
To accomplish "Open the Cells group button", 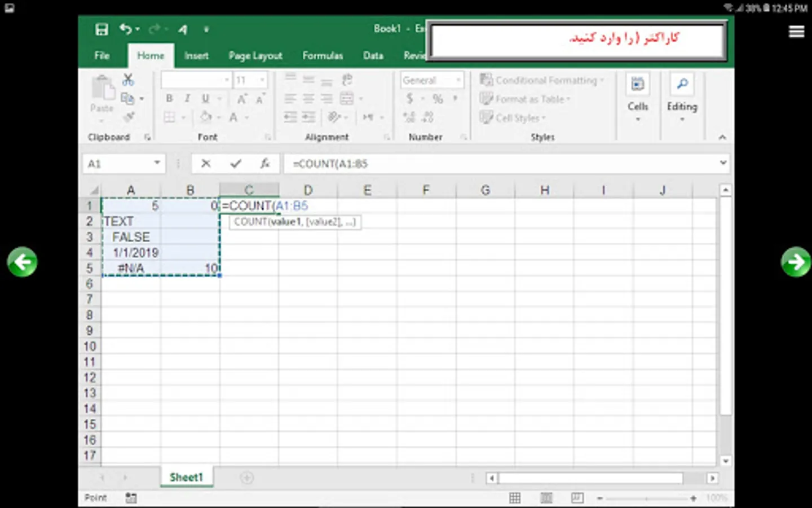I will point(638,98).
